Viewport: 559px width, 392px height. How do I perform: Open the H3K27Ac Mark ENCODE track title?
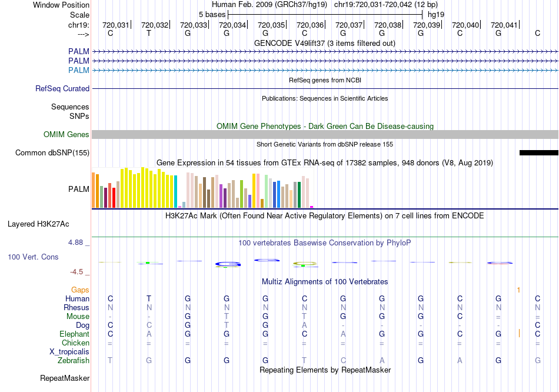325,216
